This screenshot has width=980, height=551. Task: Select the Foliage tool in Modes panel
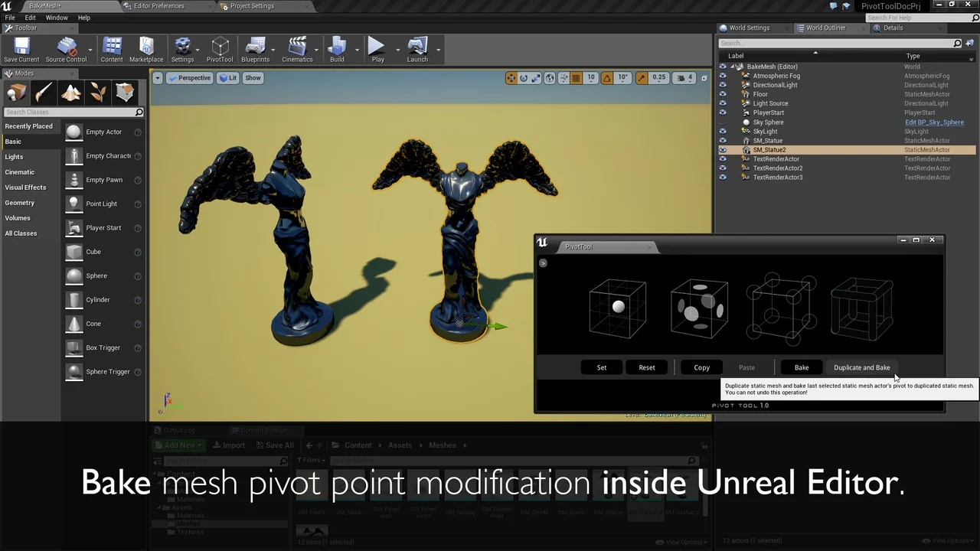coord(99,92)
